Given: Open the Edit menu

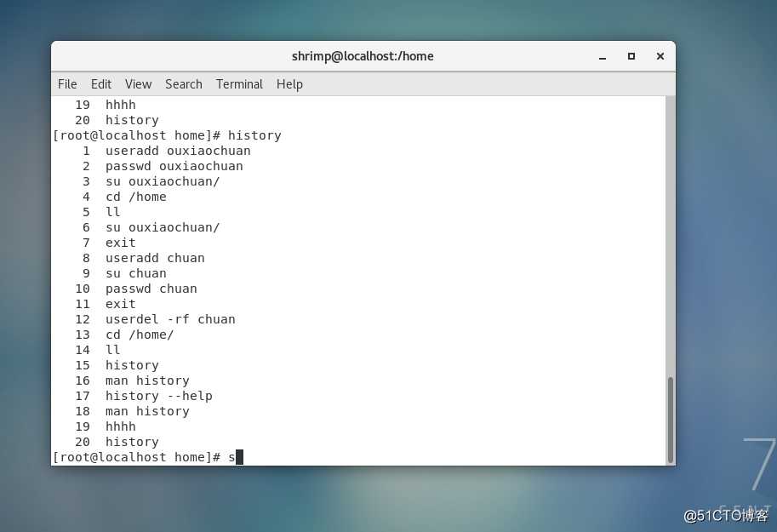Looking at the screenshot, I should coord(101,84).
